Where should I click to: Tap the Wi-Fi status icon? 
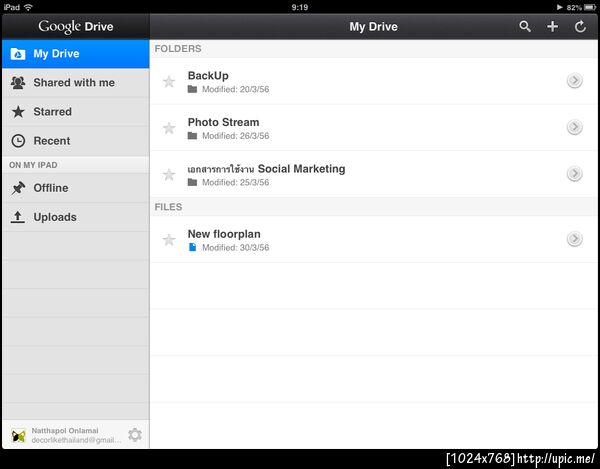click(x=28, y=7)
